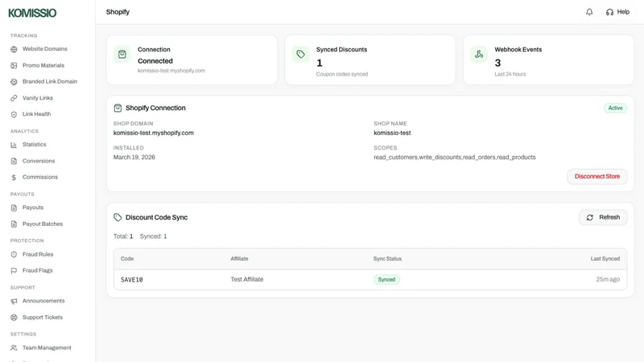Click the Code column header
This screenshot has width=644, height=362.
click(127, 258)
